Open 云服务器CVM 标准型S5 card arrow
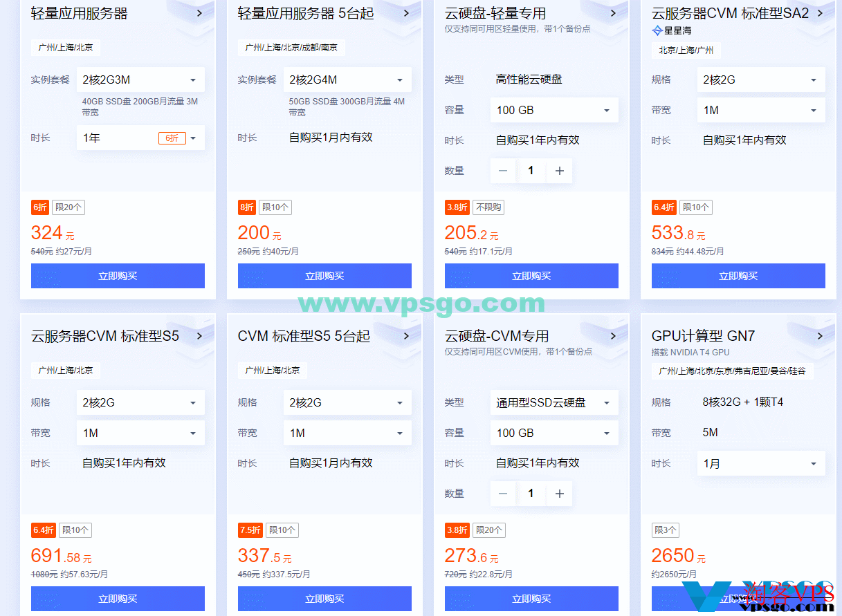842x616 pixels. coord(199,336)
